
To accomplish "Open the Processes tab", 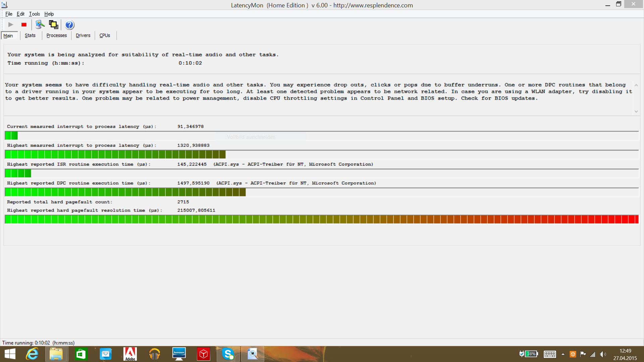I will [x=56, y=36].
